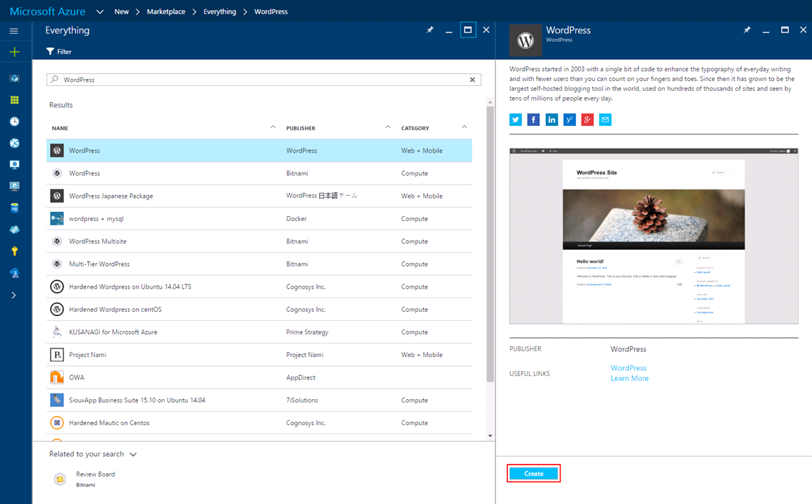The image size is (812, 504).
Task: Click the Create button
Action: pyautogui.click(x=533, y=474)
